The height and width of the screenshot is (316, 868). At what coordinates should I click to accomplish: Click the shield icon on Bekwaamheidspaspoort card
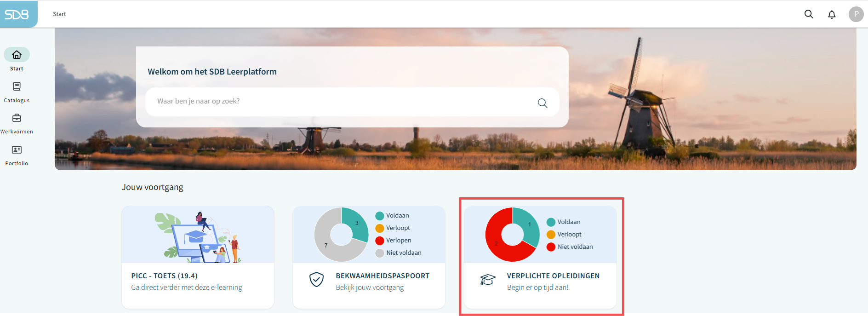[x=316, y=279]
